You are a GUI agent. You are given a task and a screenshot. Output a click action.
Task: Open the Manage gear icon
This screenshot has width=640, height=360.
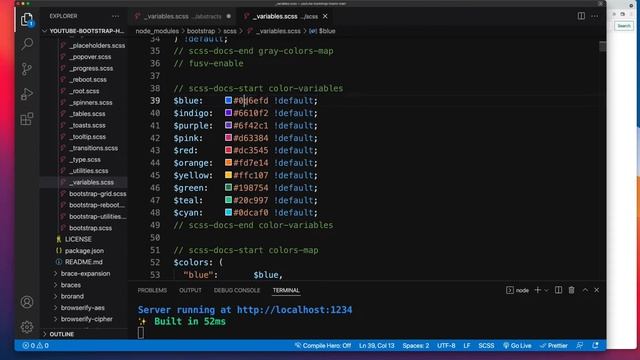pos(27,327)
